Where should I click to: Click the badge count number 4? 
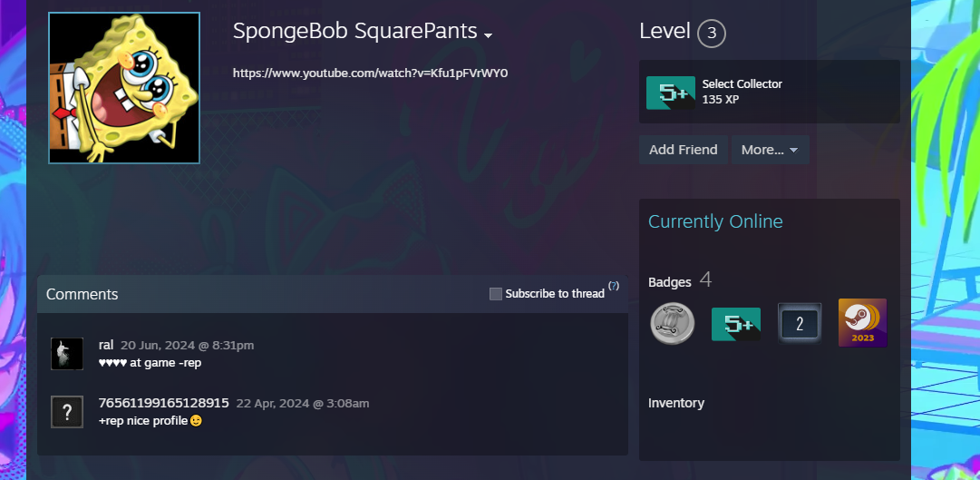coord(705,279)
